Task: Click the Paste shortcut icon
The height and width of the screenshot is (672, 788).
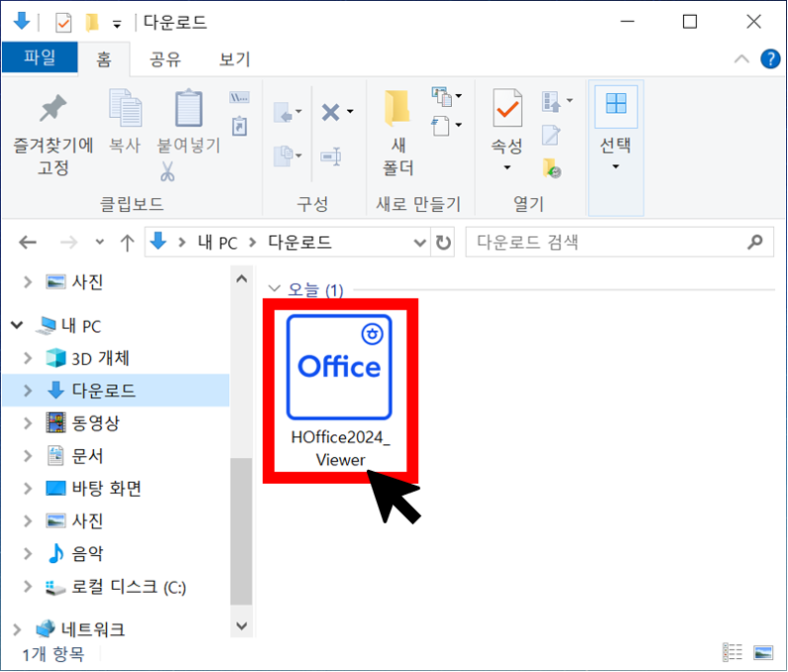Action: (x=239, y=126)
